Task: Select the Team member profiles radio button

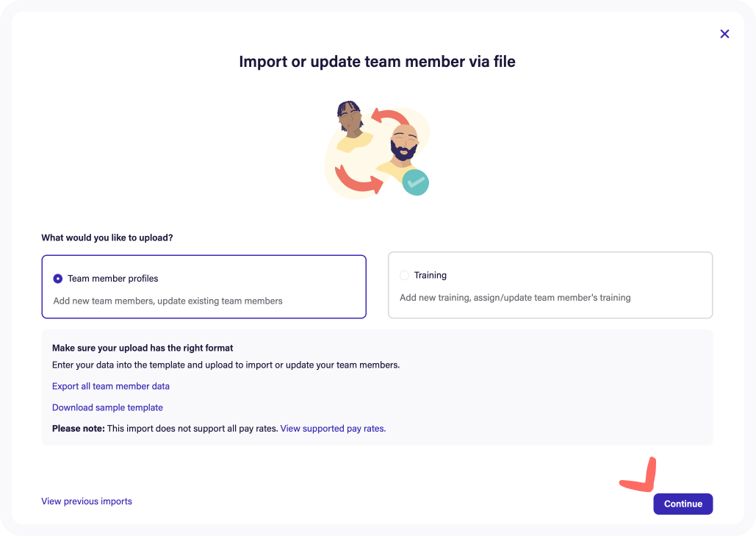Action: pyautogui.click(x=58, y=279)
